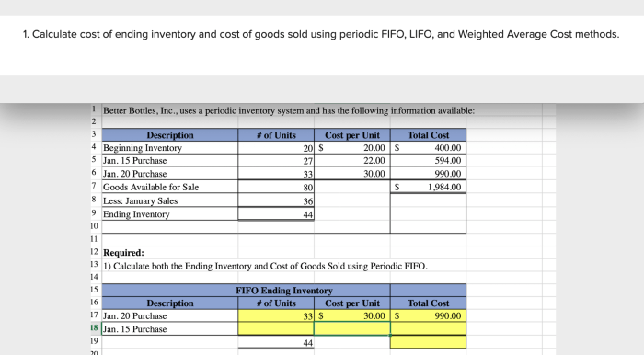Screen dimensions: 644x355
Task: Click the row header number 18
Action: click(95, 328)
